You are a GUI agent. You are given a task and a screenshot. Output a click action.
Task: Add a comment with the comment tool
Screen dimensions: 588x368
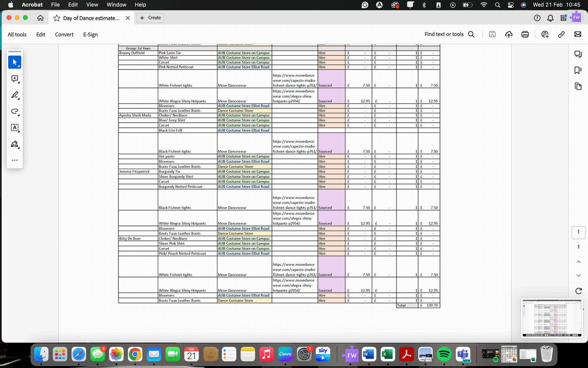15,79
